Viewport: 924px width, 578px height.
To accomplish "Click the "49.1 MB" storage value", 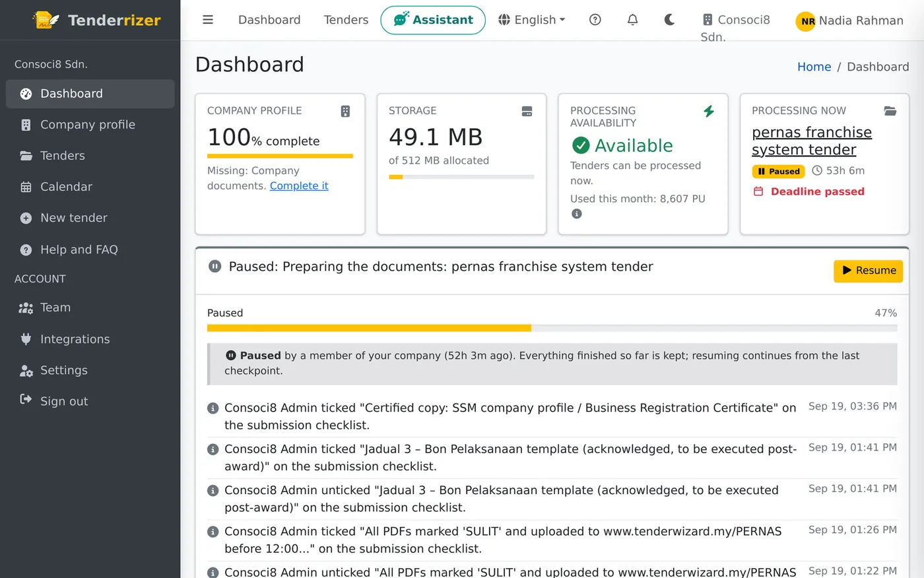I will [436, 137].
